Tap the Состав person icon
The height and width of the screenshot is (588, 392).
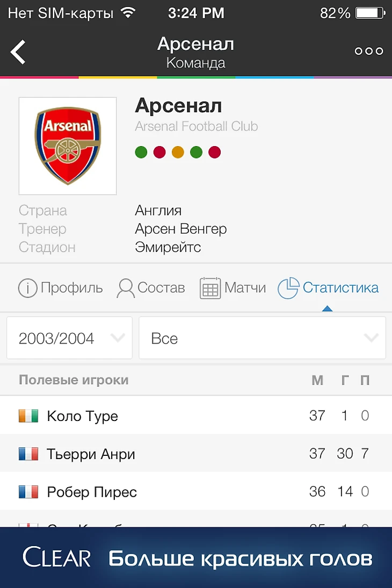pyautogui.click(x=126, y=288)
